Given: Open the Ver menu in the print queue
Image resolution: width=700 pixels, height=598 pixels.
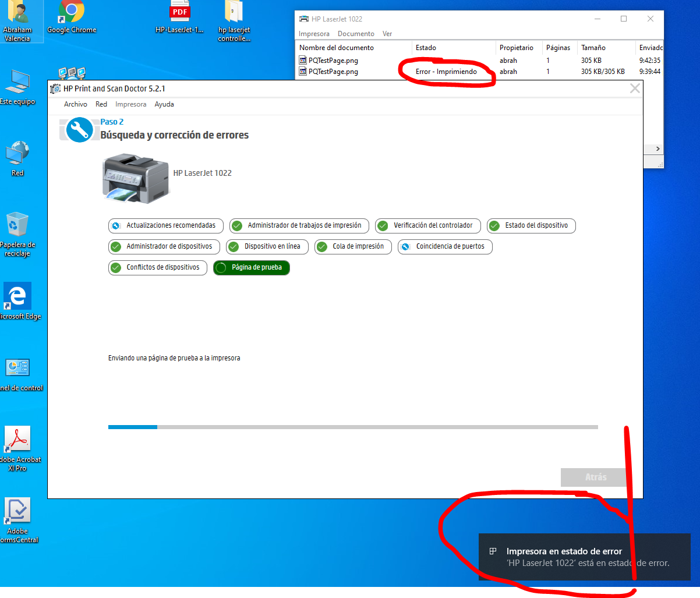Looking at the screenshot, I should [x=387, y=34].
